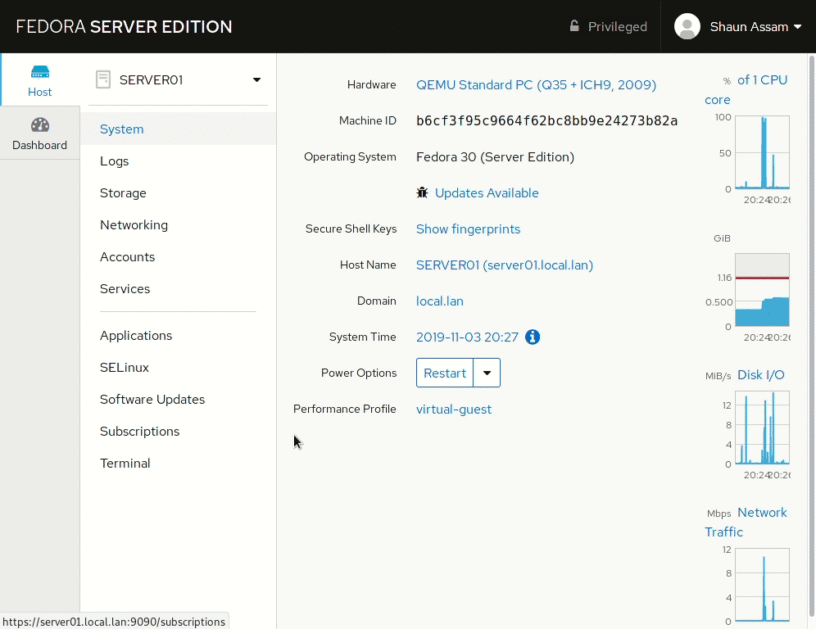Open the Restart power options dropdown arrow

[x=487, y=373]
